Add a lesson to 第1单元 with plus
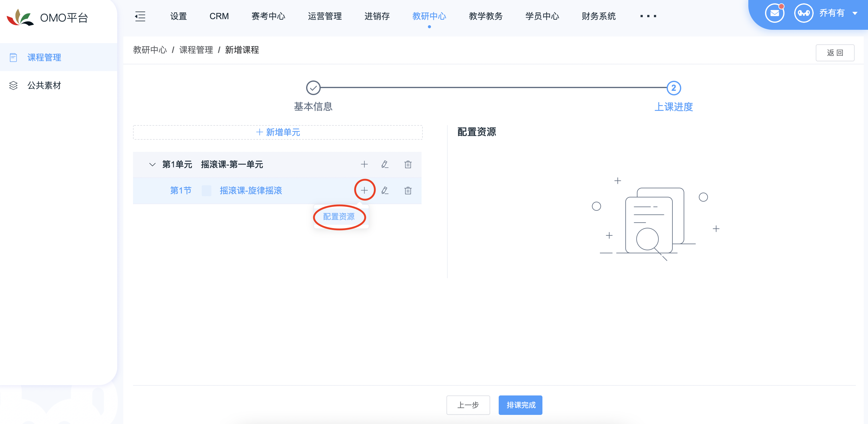This screenshot has height=424, width=868. click(364, 164)
